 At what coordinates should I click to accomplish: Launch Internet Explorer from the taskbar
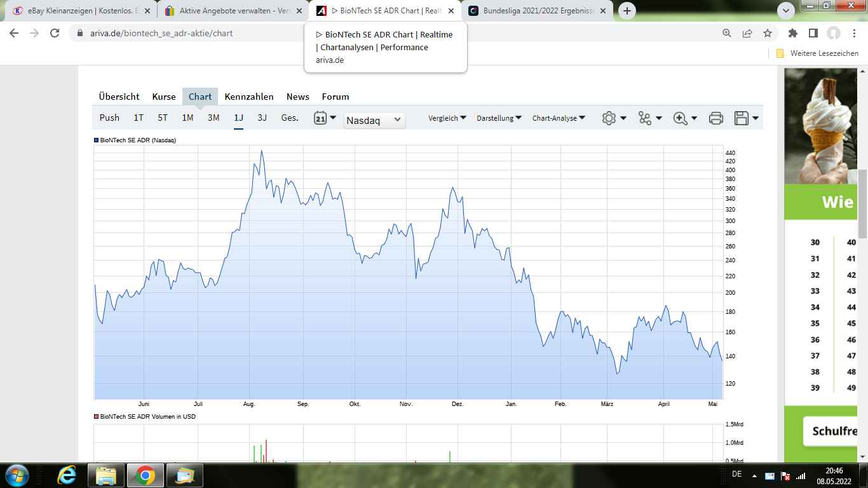(67, 475)
